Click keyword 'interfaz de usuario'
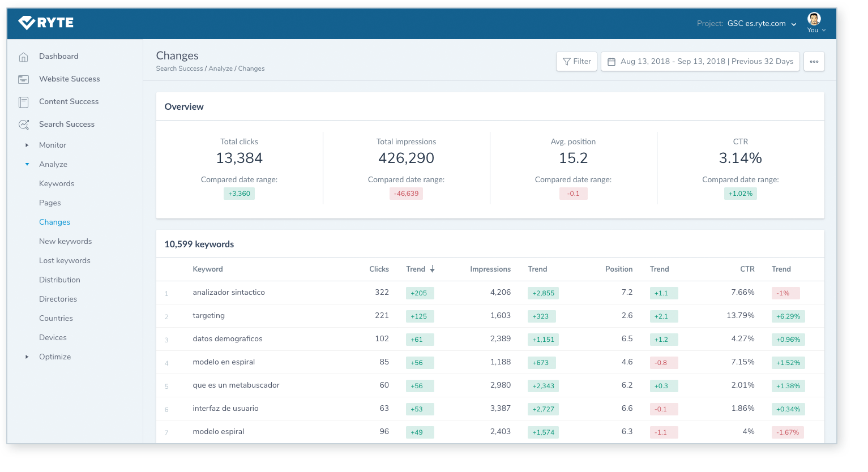Viewport: 868px width, 472px height. pyautogui.click(x=225, y=409)
